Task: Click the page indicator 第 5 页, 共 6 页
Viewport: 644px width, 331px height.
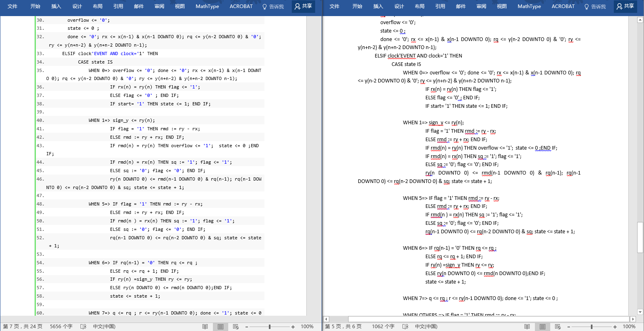Action: [x=343, y=327]
